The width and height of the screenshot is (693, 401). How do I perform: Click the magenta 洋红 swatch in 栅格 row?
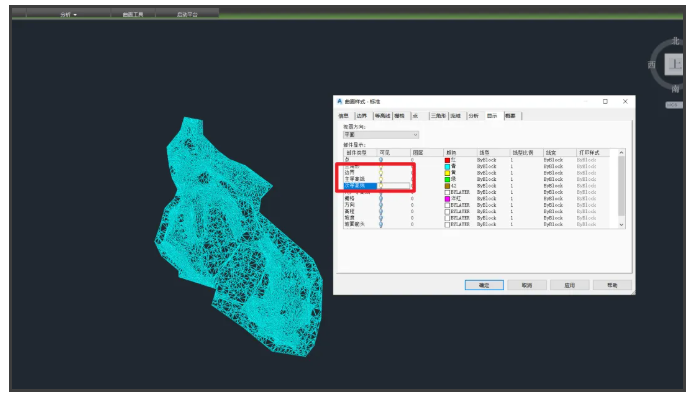click(x=447, y=199)
